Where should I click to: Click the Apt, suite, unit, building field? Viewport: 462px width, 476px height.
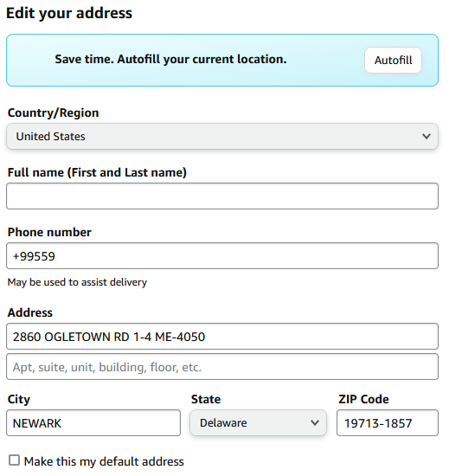pyautogui.click(x=222, y=367)
